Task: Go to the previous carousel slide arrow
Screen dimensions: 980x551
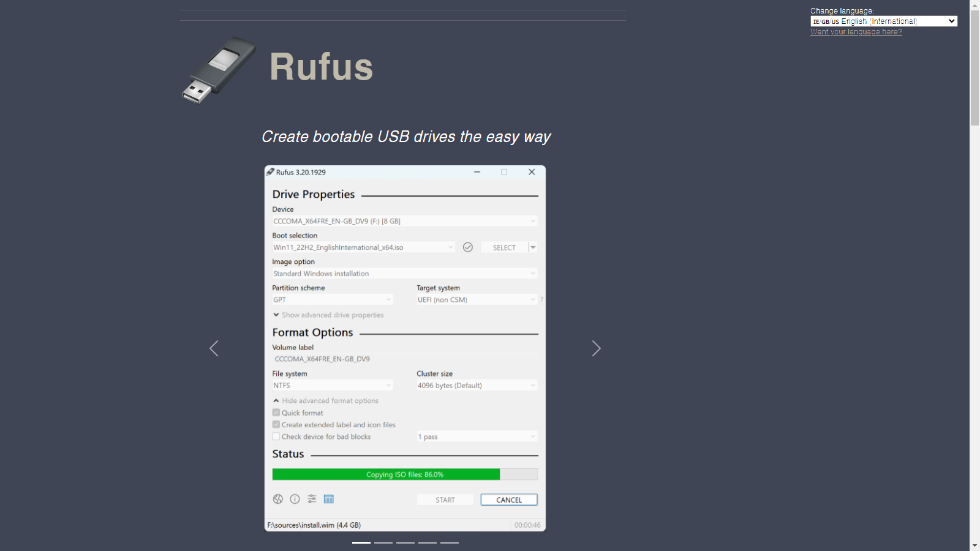Action: coord(214,348)
